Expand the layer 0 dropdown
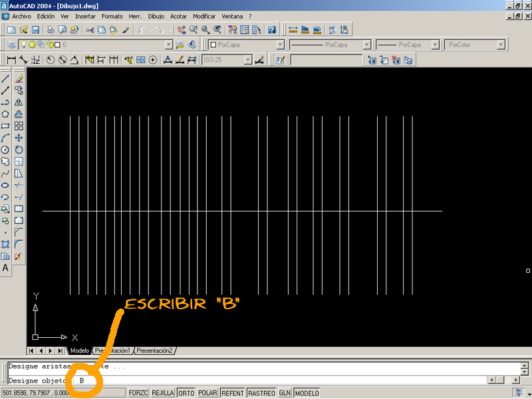 (169, 45)
